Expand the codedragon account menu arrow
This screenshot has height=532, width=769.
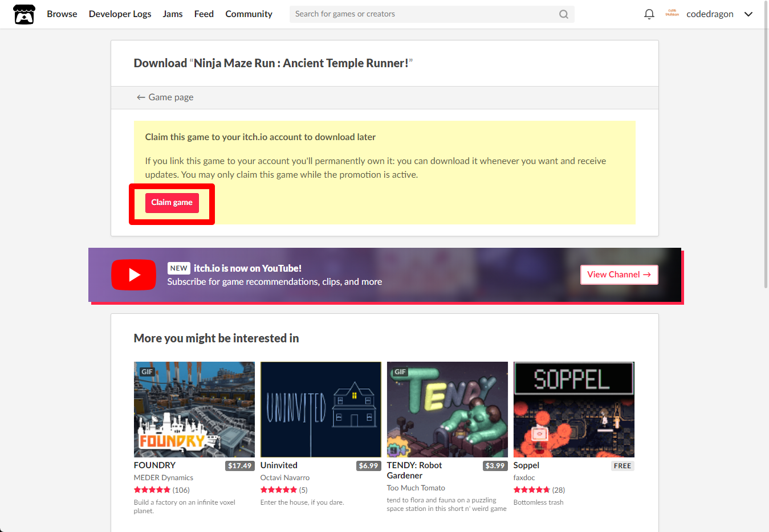click(748, 14)
